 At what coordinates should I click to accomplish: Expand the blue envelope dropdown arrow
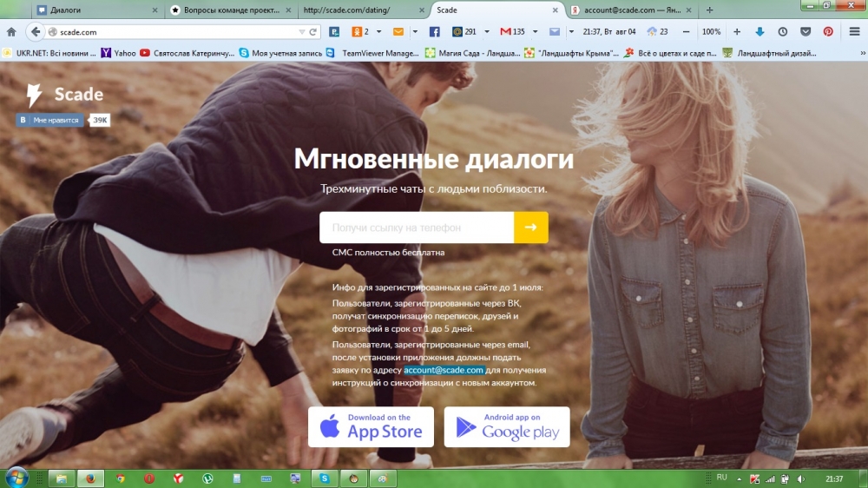coord(571,32)
